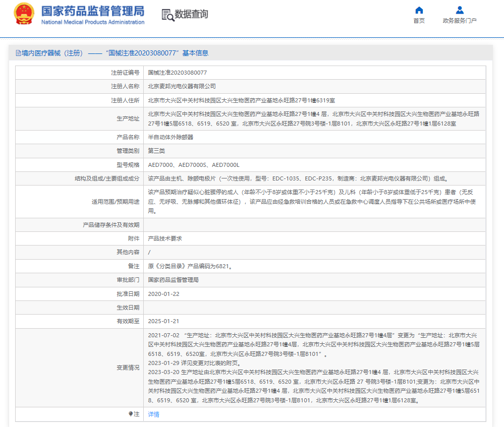This screenshot has width=504, height=427.
Task: Select product name 半自动体外除颤器
Action: pos(171,137)
